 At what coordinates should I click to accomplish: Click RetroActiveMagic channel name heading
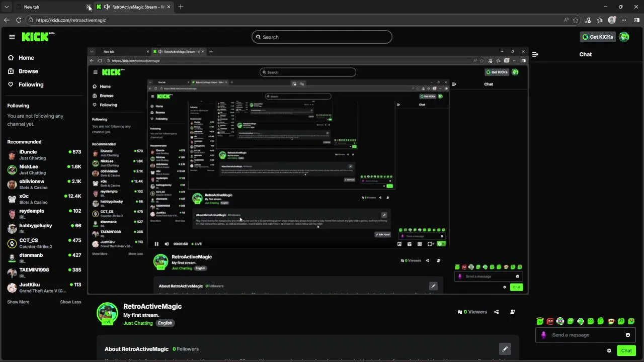click(x=152, y=306)
